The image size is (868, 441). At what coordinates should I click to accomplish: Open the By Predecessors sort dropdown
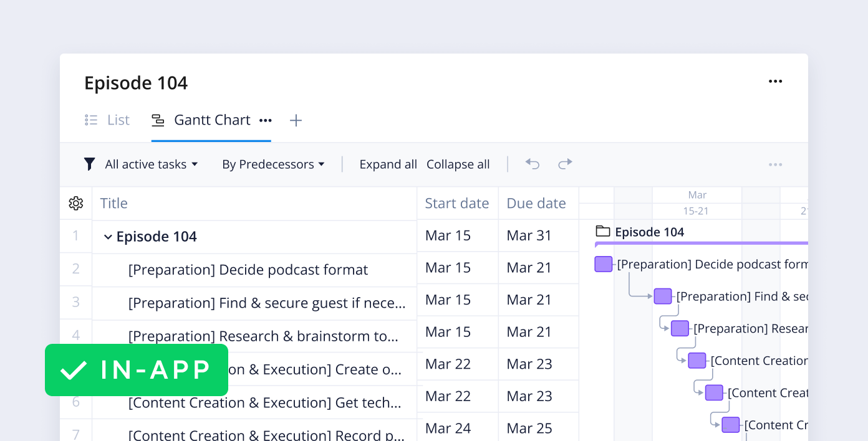pos(273,164)
